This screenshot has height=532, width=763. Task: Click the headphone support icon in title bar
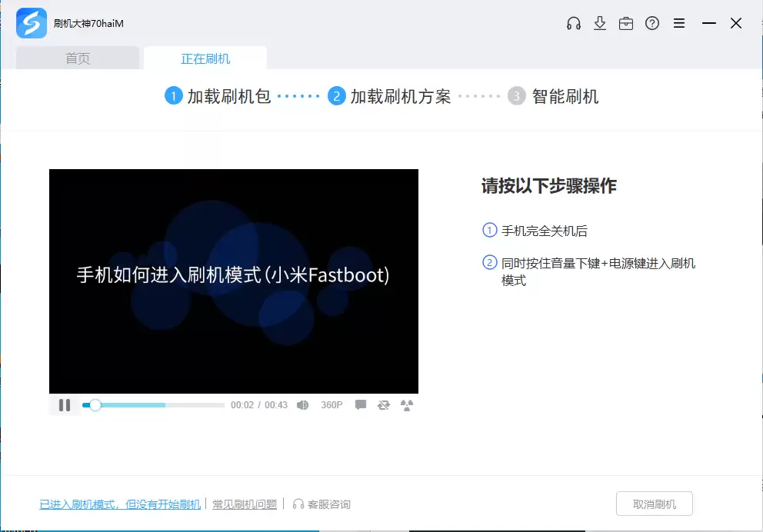573,23
